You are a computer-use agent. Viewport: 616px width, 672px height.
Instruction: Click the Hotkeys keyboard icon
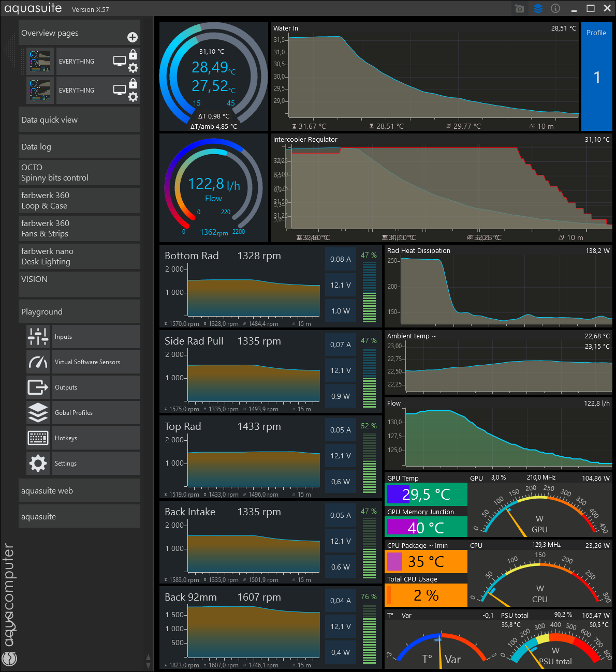38,438
